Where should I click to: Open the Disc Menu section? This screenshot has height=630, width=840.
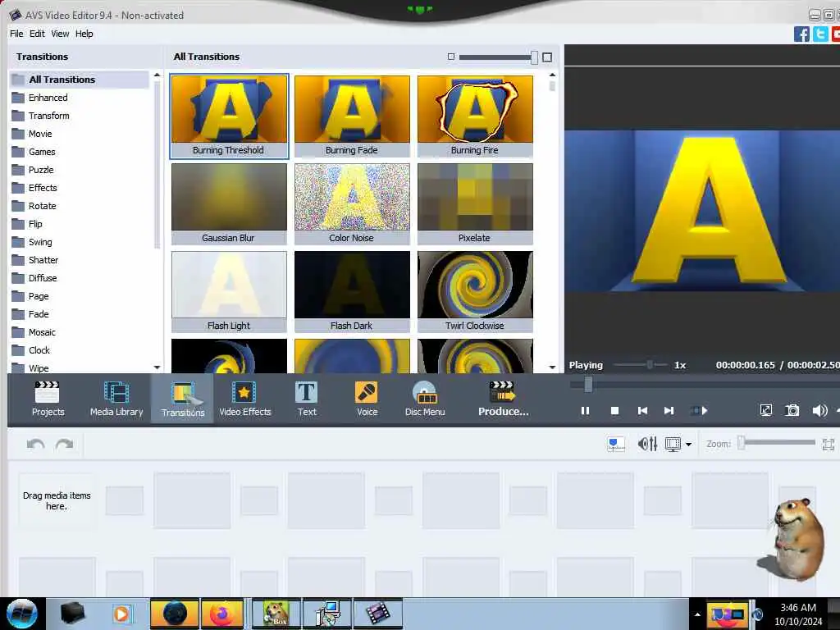point(425,399)
